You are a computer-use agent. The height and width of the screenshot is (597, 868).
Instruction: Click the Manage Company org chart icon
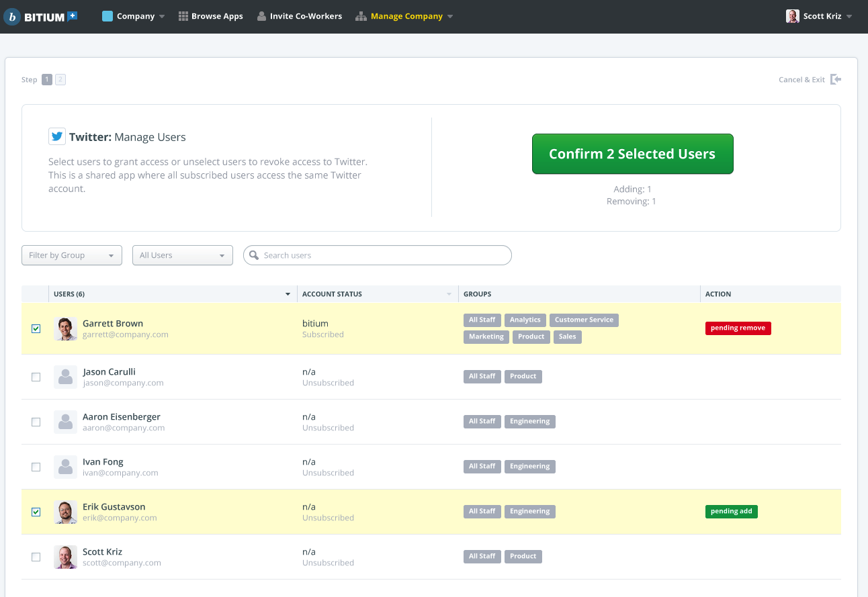point(361,15)
